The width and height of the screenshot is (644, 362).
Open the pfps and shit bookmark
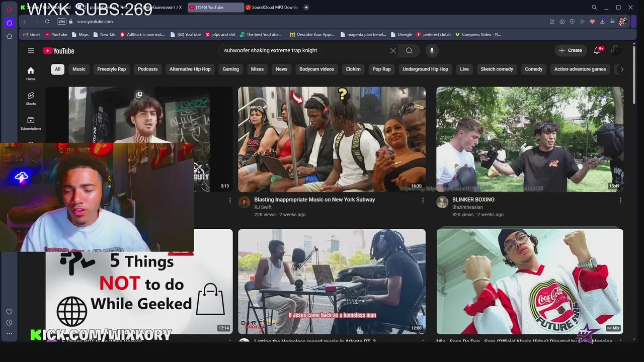click(220, 35)
